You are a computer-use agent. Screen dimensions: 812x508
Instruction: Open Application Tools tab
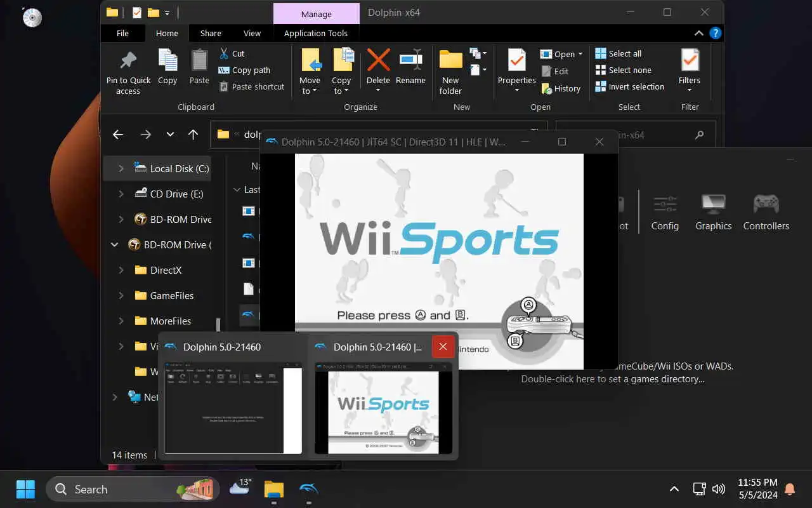click(315, 33)
